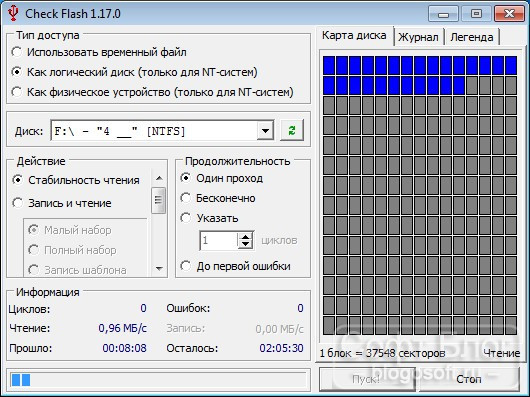Screen dimensions: 530x397
Task: Click the 'Чтение' status label under map
Action: pyautogui.click(x=502, y=353)
